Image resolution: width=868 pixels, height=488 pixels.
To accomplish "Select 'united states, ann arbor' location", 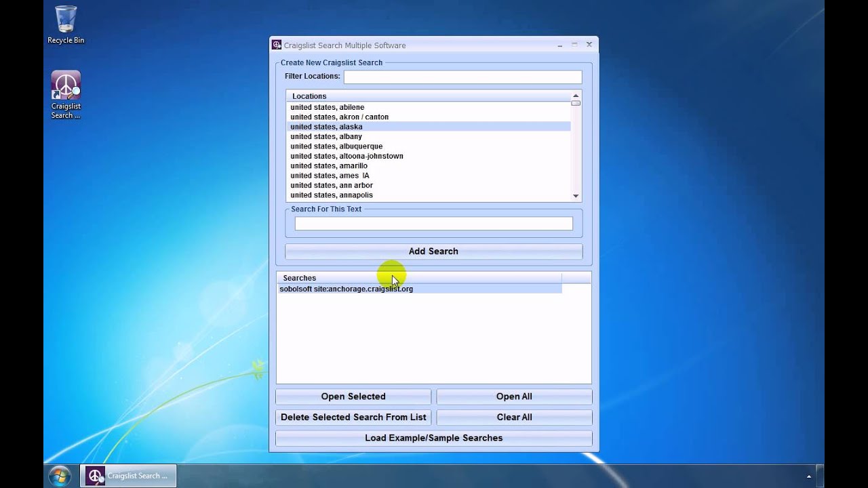I will coord(429,186).
